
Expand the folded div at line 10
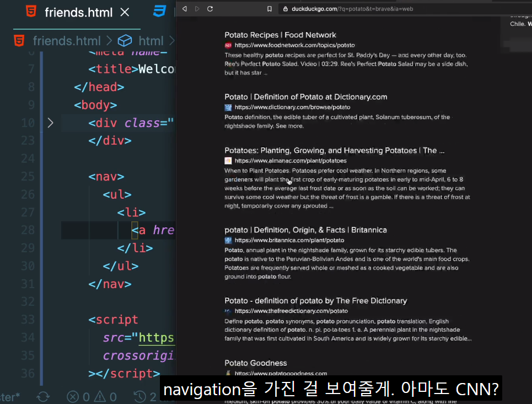(51, 123)
